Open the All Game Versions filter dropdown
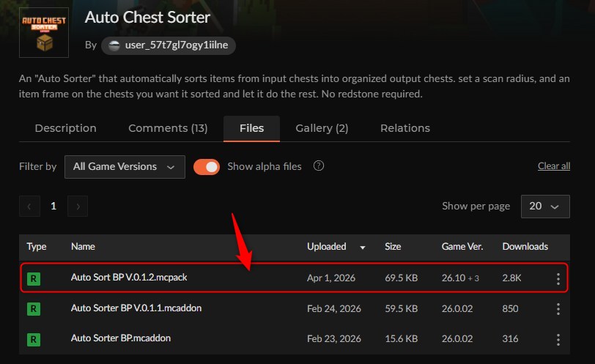Screen dimensions: 595x364 click(125, 167)
